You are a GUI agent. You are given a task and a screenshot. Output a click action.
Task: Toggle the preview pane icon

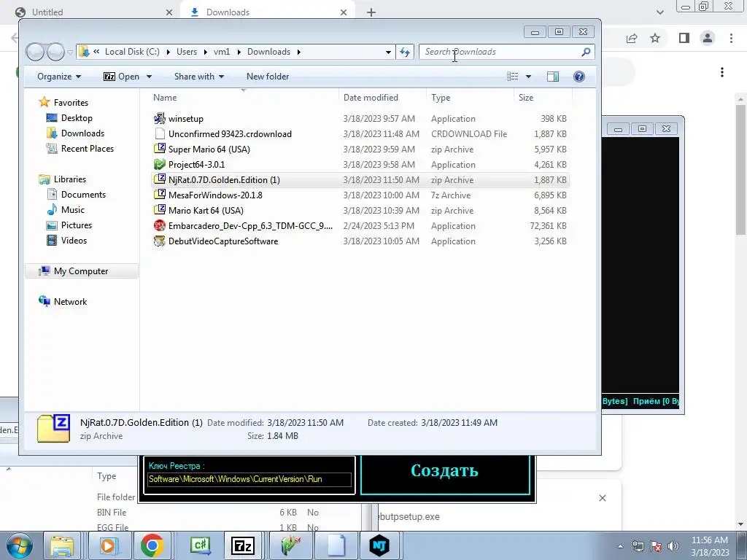point(553,77)
